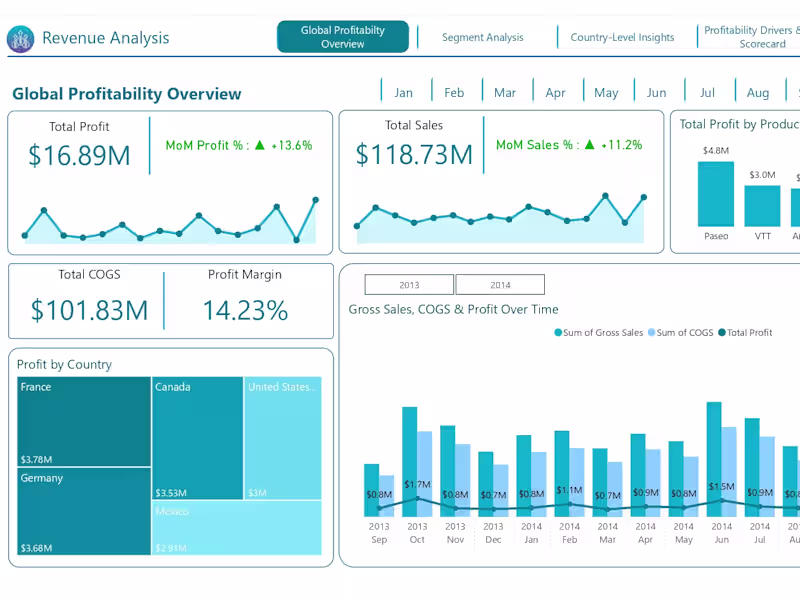Choose Jun in the month slicer
The width and height of the screenshot is (800, 600).
pyautogui.click(x=657, y=91)
